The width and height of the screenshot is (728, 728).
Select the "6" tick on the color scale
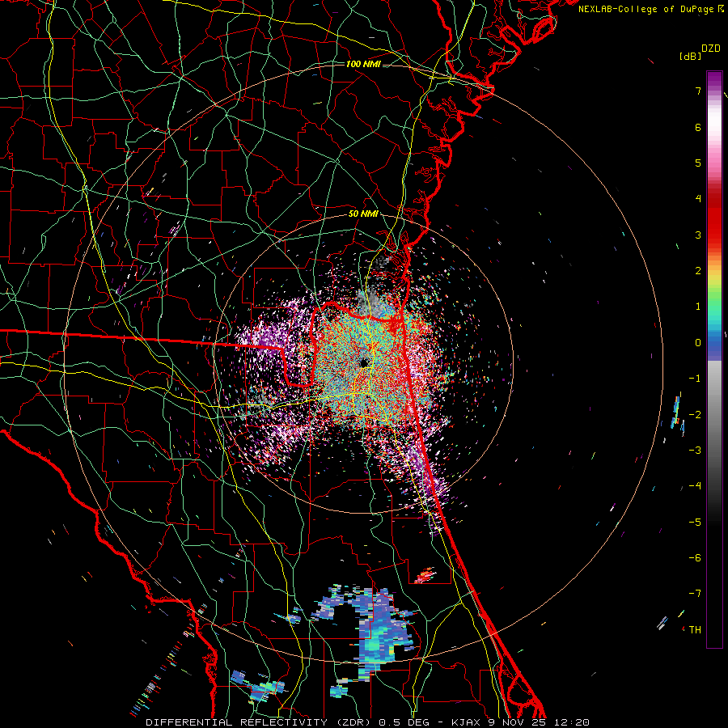point(698,127)
